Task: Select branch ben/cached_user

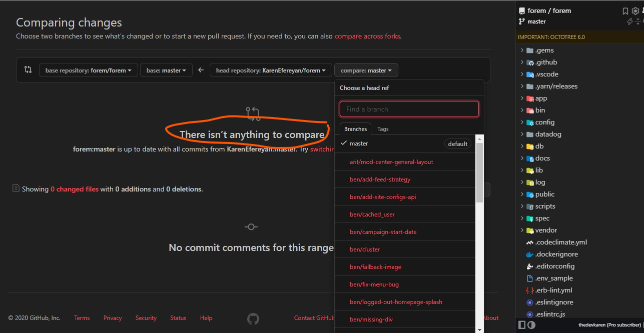Action: (x=405, y=214)
